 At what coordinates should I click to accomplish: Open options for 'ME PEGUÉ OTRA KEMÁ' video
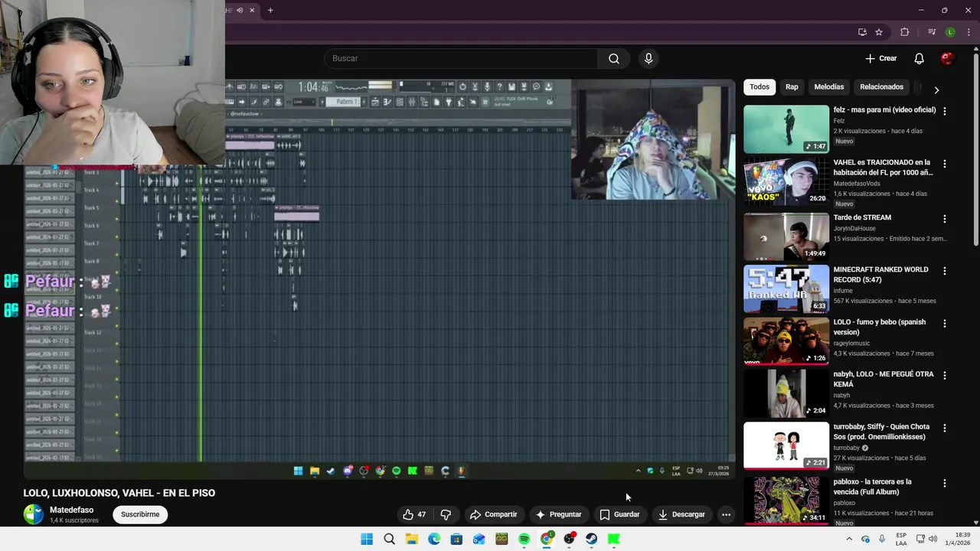point(944,376)
